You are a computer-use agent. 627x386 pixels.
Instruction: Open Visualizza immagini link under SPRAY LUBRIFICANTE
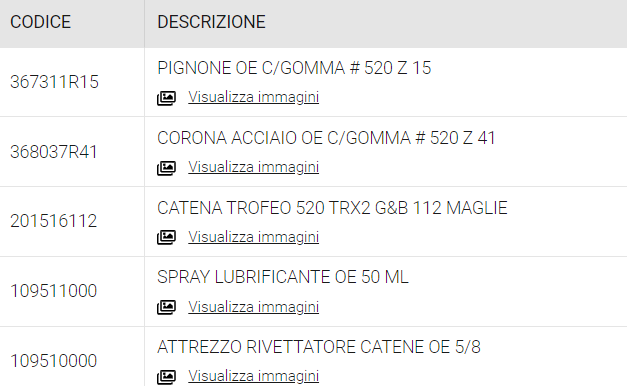tap(254, 307)
